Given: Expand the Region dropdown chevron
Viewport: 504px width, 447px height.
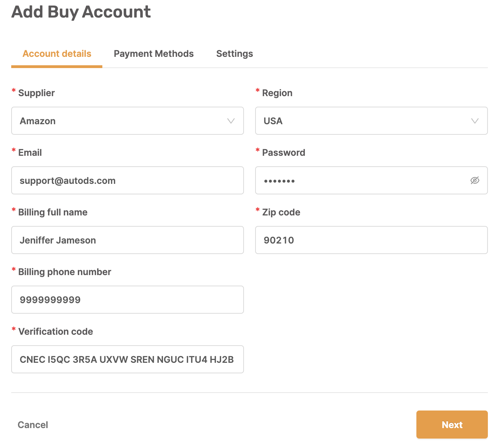Looking at the screenshot, I should [x=475, y=121].
